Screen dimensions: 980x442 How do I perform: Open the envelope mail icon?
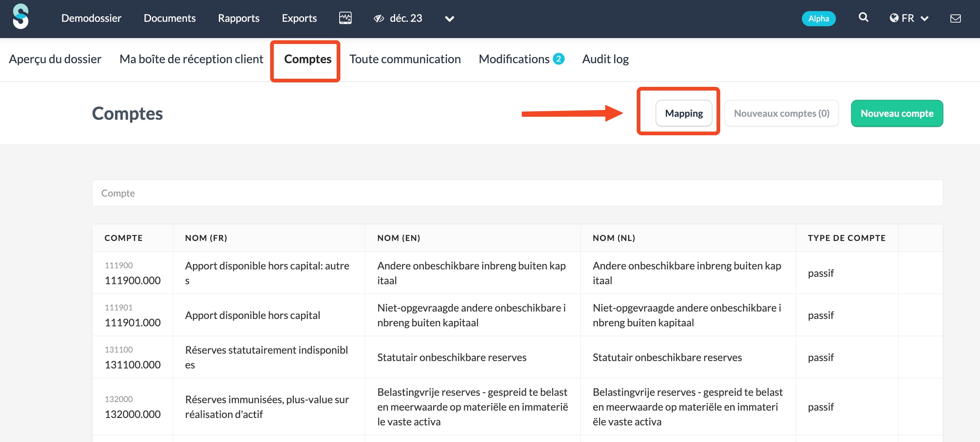point(955,18)
